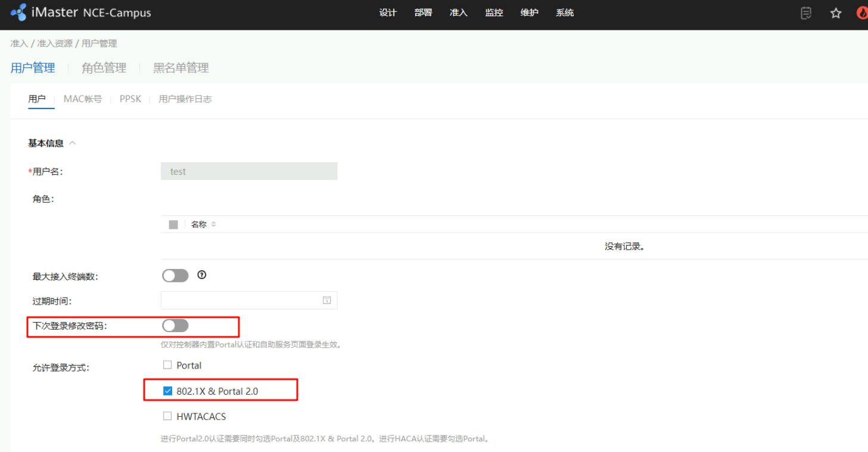Switch to the 角色管理 tab

(x=104, y=68)
